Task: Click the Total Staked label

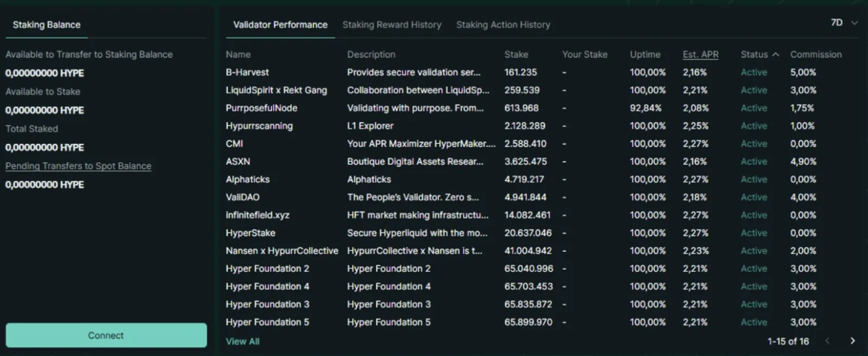Action: pyautogui.click(x=31, y=129)
